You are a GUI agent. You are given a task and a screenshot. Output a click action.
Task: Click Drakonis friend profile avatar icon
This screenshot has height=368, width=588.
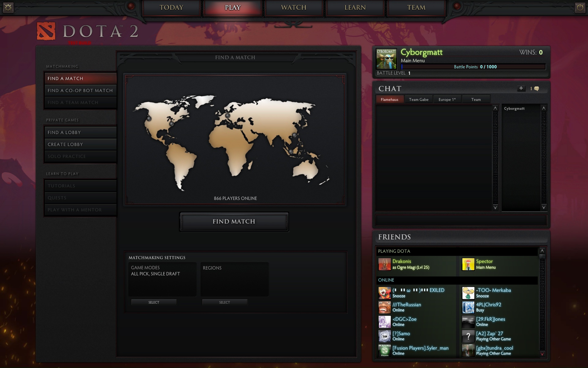pos(384,264)
